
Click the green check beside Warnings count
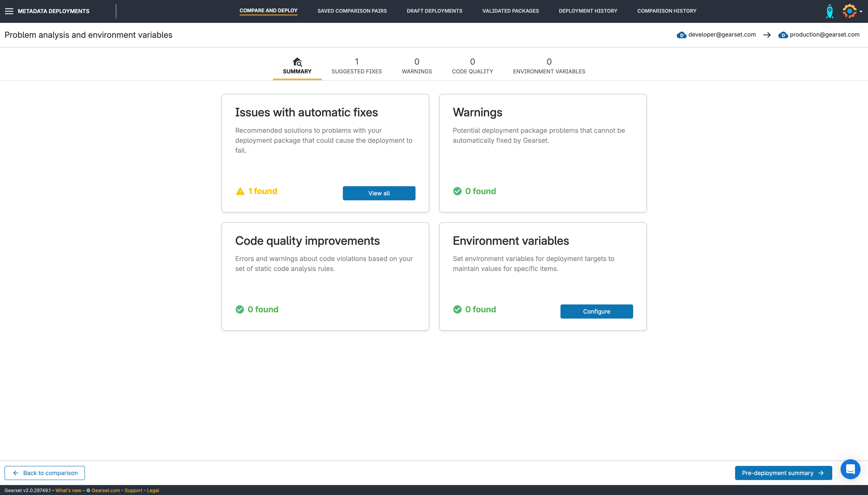click(458, 191)
